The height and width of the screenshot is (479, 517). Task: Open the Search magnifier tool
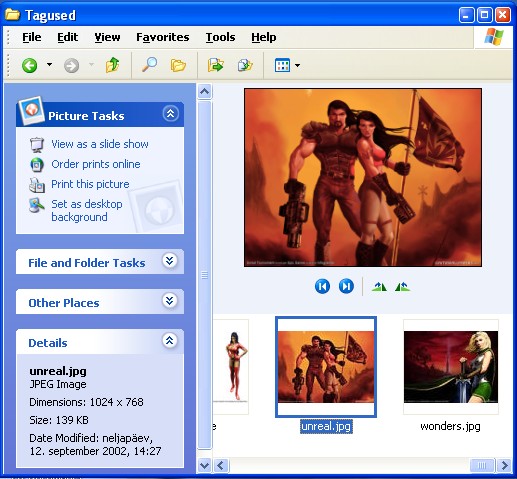pos(149,65)
